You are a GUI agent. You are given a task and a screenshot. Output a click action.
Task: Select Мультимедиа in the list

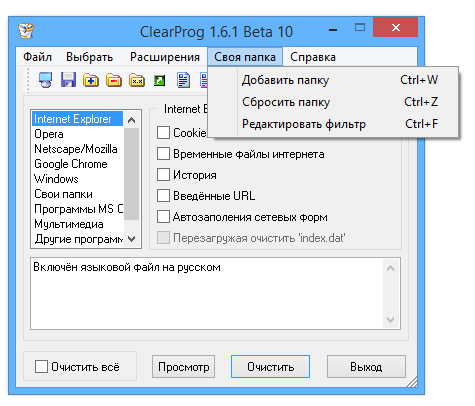point(77,224)
